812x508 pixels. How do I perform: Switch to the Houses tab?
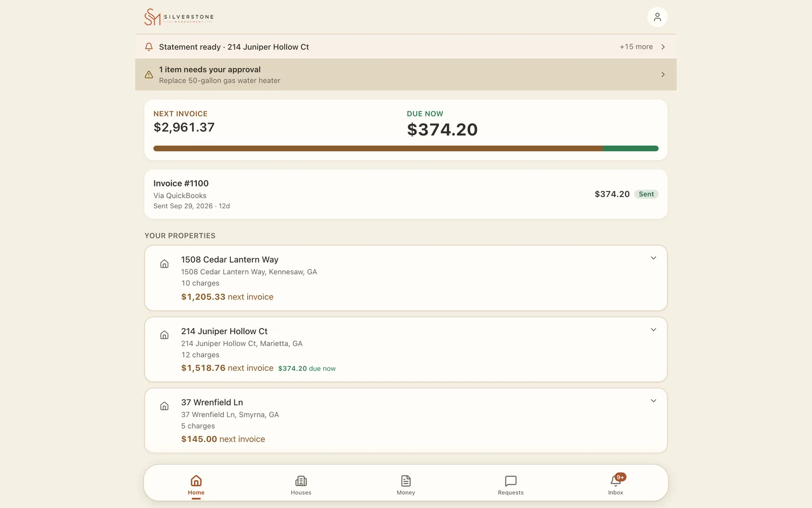(x=301, y=485)
